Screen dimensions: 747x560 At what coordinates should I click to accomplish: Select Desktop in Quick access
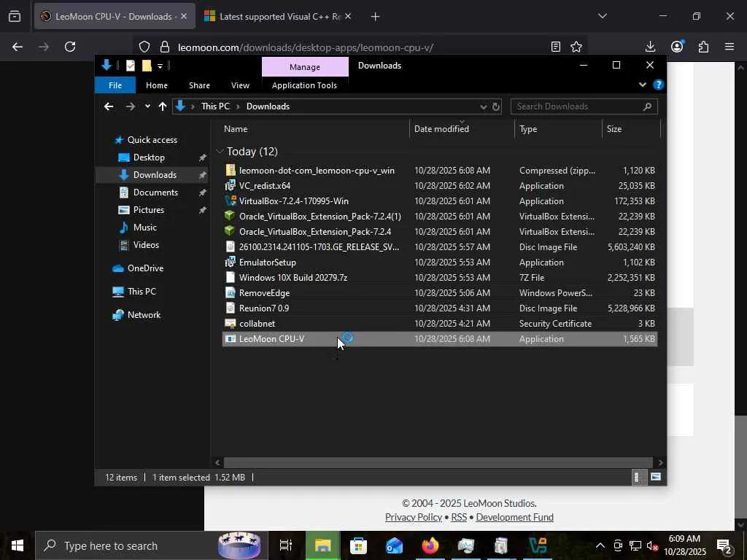click(x=149, y=157)
